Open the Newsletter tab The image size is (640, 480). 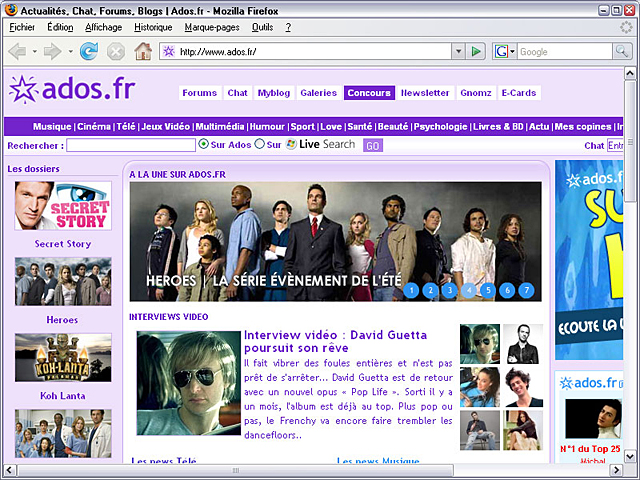tap(425, 93)
